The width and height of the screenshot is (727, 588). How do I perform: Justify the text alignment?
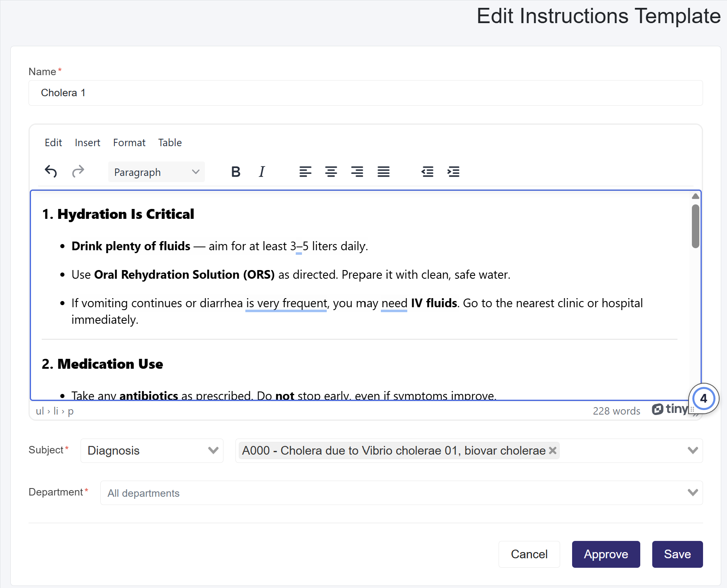pyautogui.click(x=383, y=172)
